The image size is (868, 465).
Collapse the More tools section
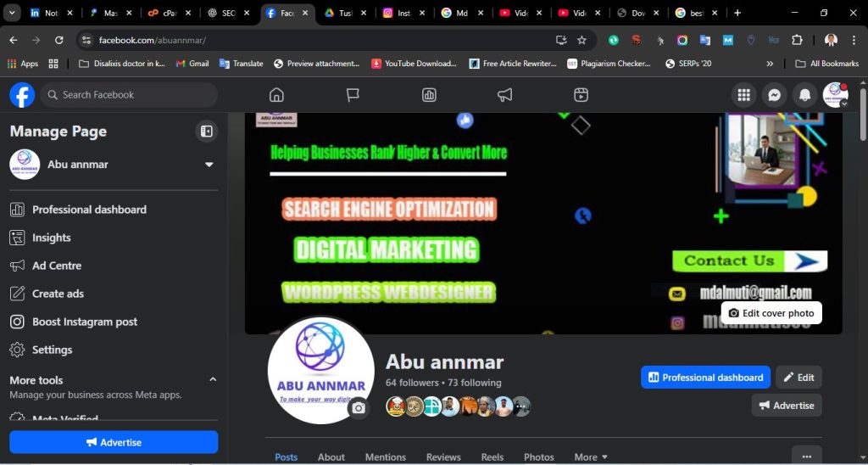pyautogui.click(x=213, y=379)
